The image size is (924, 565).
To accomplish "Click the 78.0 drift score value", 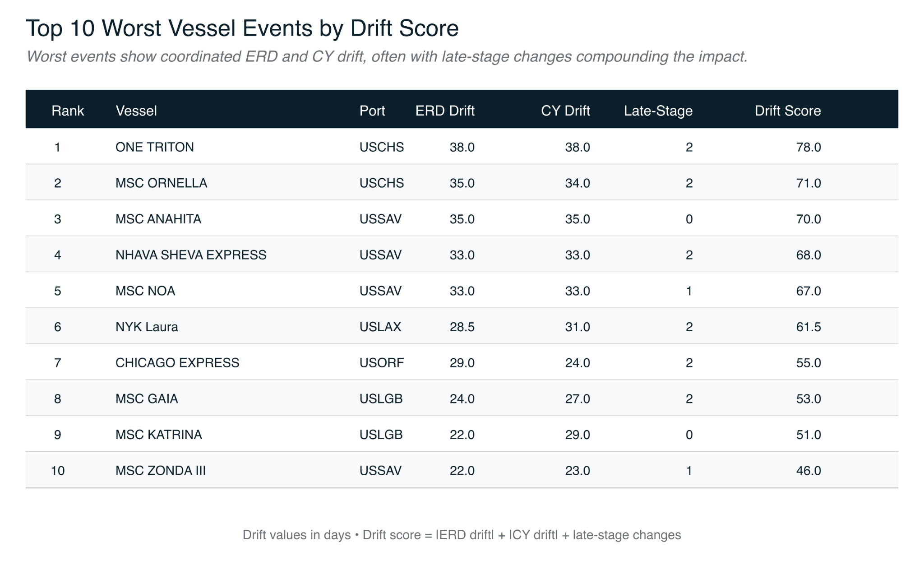I will pos(808,147).
